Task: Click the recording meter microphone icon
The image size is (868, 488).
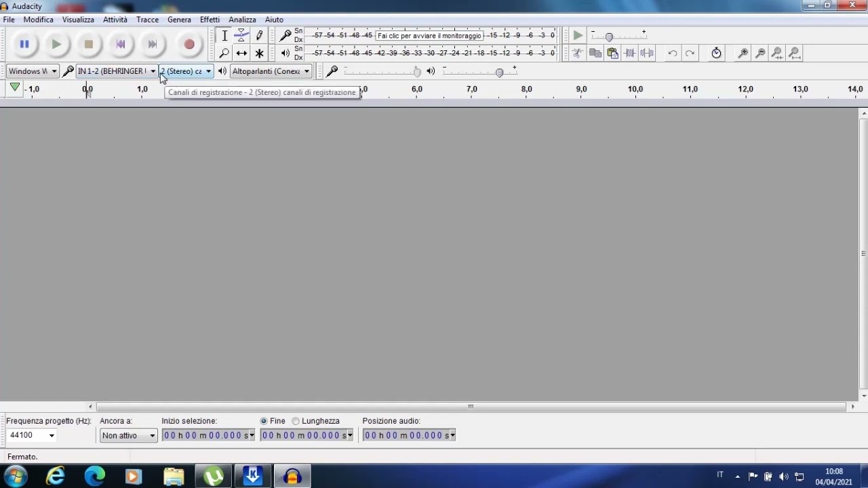Action: click(x=285, y=35)
